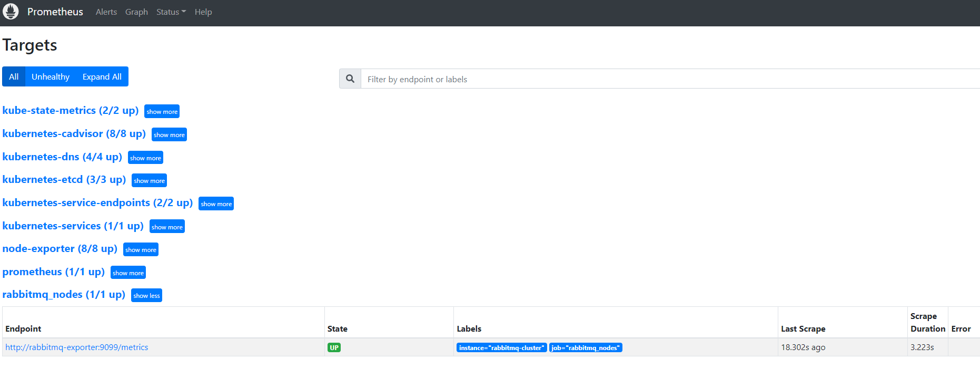Expand kubernetes-service-endpoints with show more

point(216,204)
